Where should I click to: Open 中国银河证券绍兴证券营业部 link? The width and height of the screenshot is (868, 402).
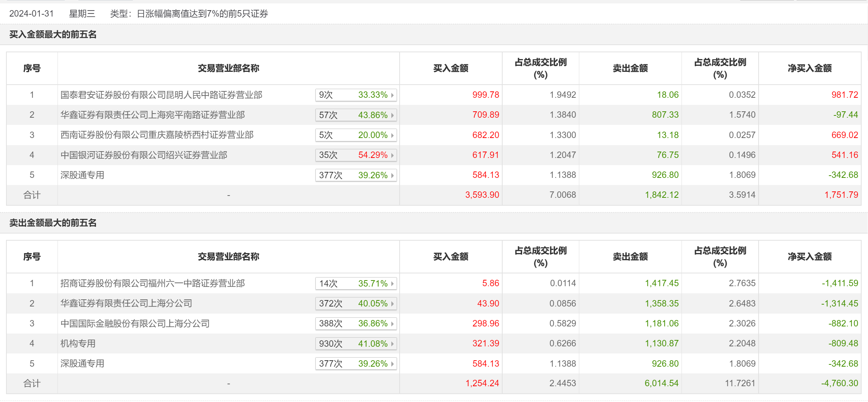(x=144, y=155)
